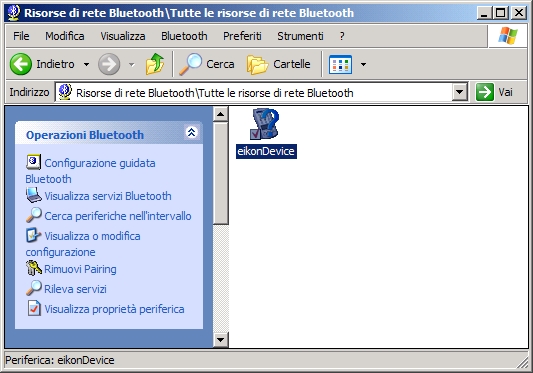The width and height of the screenshot is (533, 373).
Task: Click the Cerca magnifier toolbar button
Action: point(207,64)
